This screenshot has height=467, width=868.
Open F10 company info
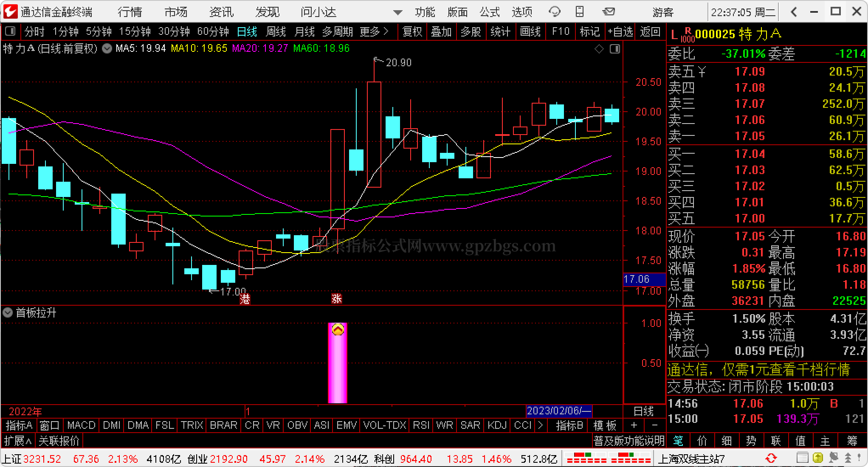[561, 31]
